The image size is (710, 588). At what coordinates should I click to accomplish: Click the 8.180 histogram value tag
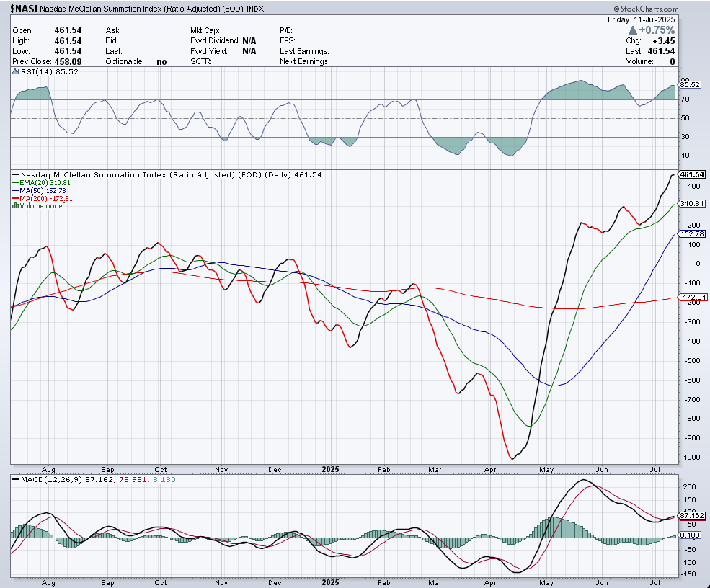coord(690,535)
